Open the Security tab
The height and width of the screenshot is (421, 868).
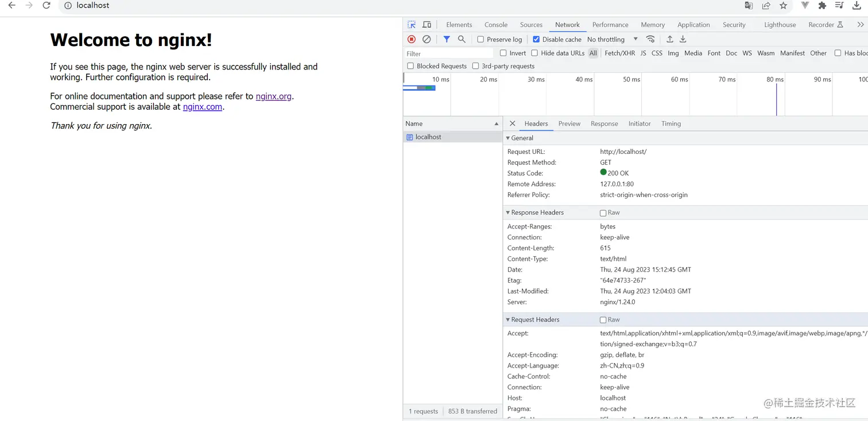(x=734, y=25)
